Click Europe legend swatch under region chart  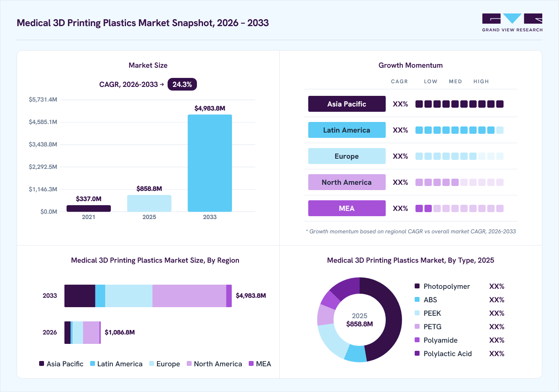[152, 363]
